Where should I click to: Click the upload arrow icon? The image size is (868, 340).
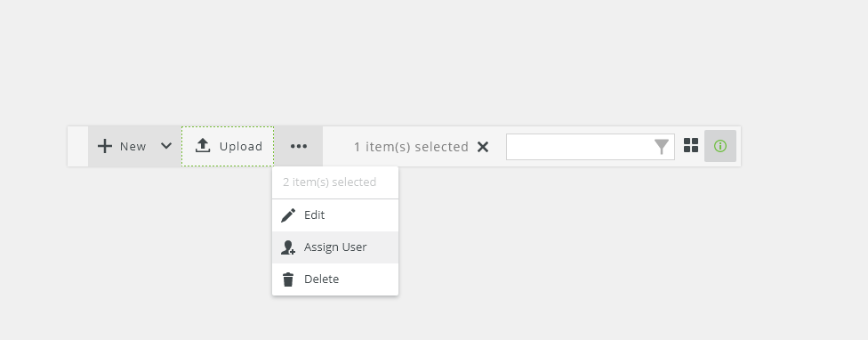[203, 146]
